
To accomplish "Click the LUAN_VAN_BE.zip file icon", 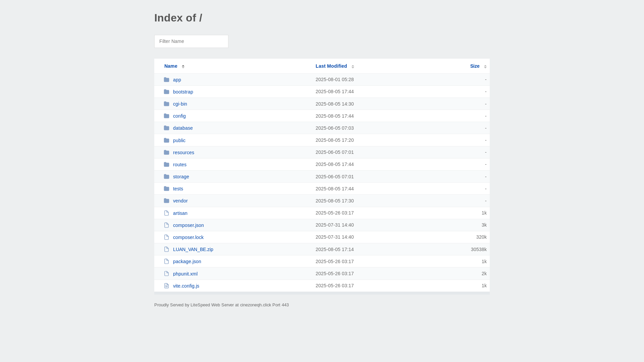I will pyautogui.click(x=166, y=249).
